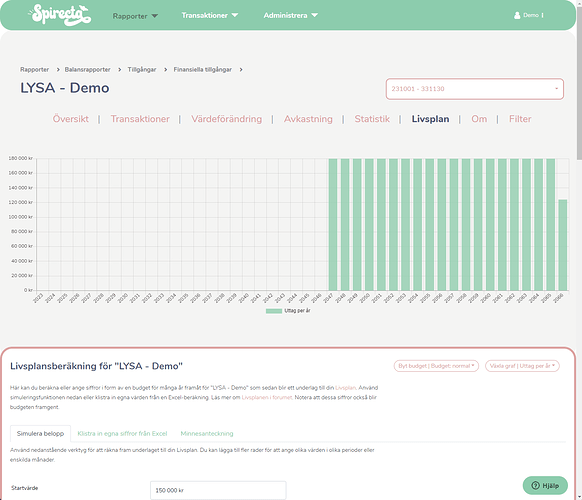Expand the Administrera menu
This screenshot has width=582, height=500.
(290, 15)
